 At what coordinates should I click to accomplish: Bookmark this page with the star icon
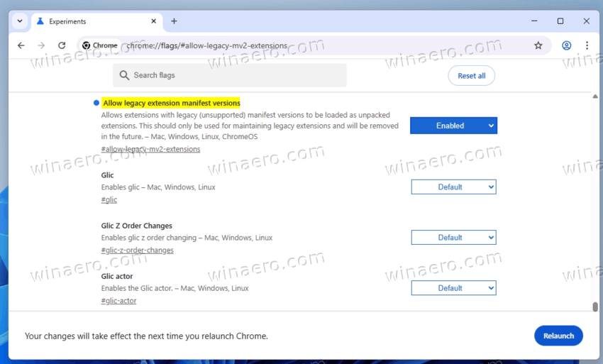[538, 45]
